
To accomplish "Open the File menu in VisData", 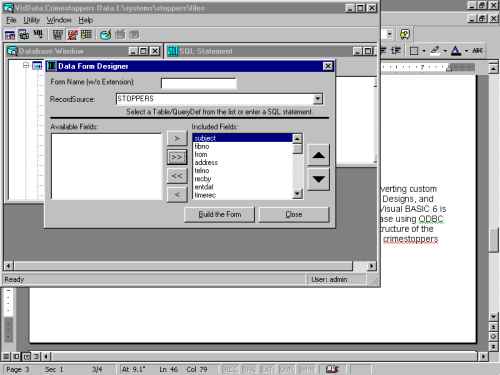I will point(11,20).
